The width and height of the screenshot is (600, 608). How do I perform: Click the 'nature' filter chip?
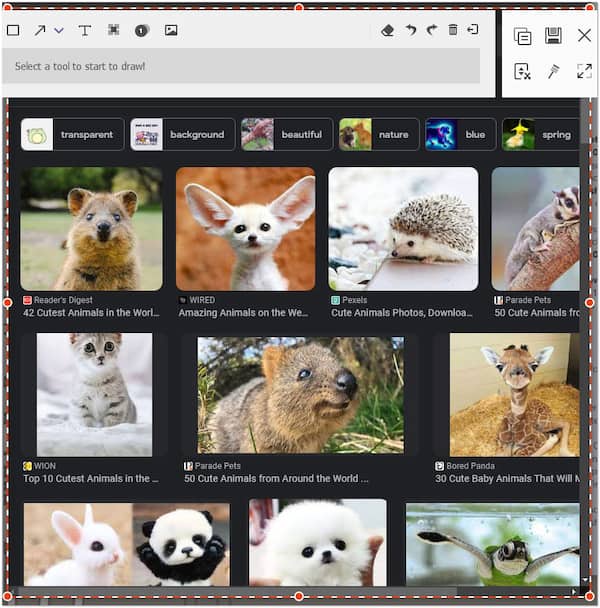[x=379, y=134]
